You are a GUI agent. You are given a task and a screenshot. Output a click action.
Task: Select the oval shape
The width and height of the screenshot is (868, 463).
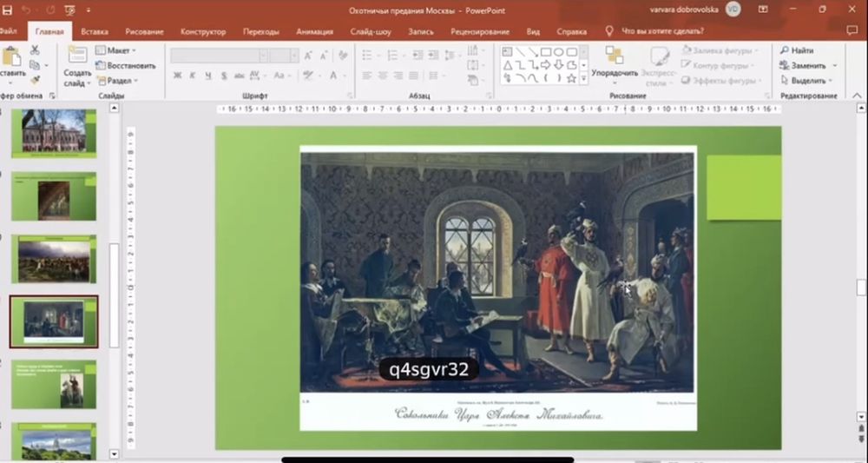point(558,51)
